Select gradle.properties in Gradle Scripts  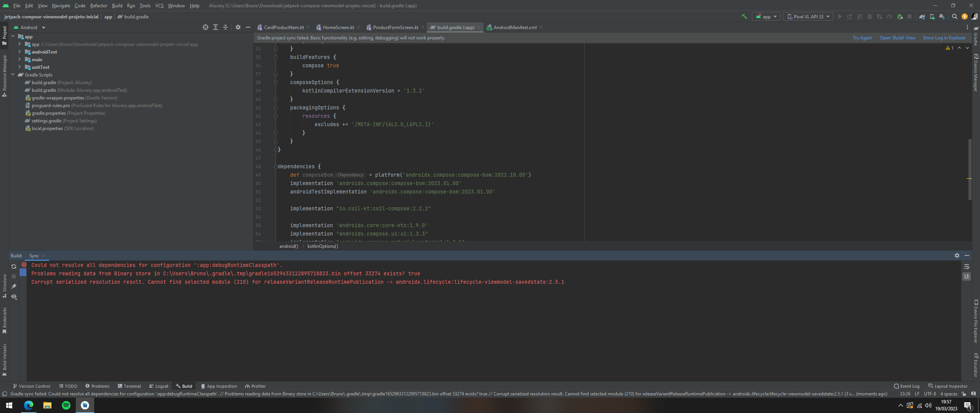tap(65, 113)
